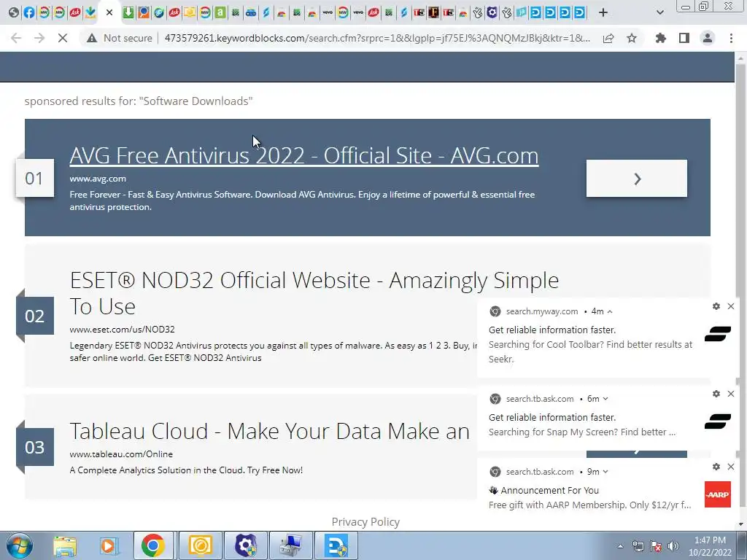This screenshot has height=560, width=747.
Task: Open the Action Center flag icon
Action: coord(656,546)
